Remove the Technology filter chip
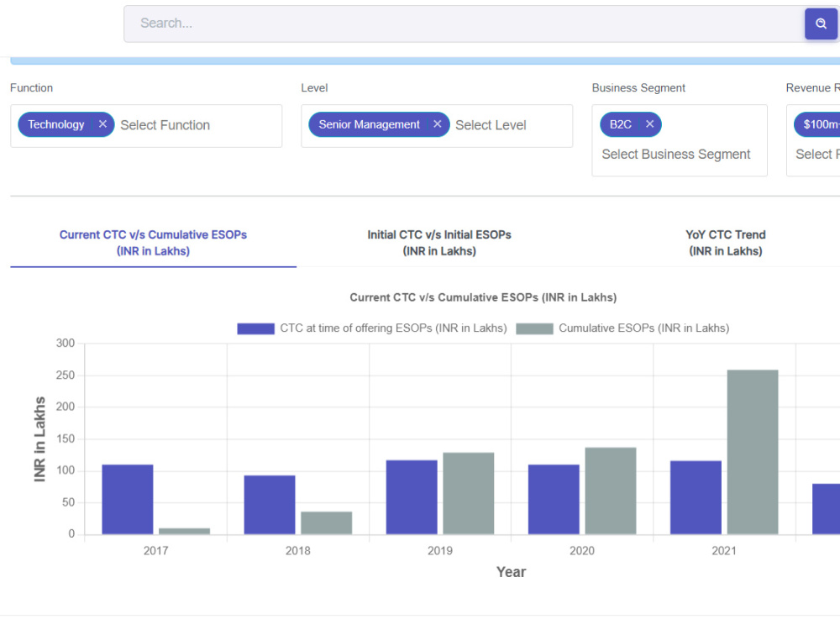The image size is (840, 630). [x=102, y=124]
